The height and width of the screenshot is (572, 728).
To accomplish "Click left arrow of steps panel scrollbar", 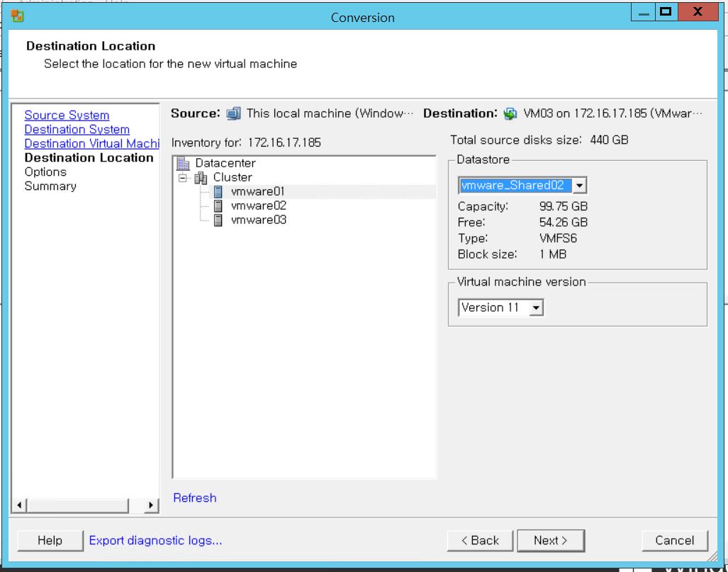I will click(19, 505).
